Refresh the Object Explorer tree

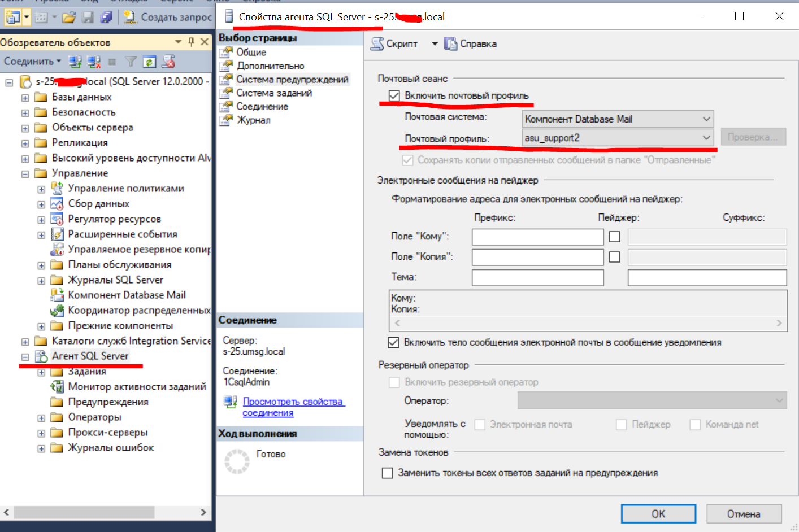pos(149,62)
